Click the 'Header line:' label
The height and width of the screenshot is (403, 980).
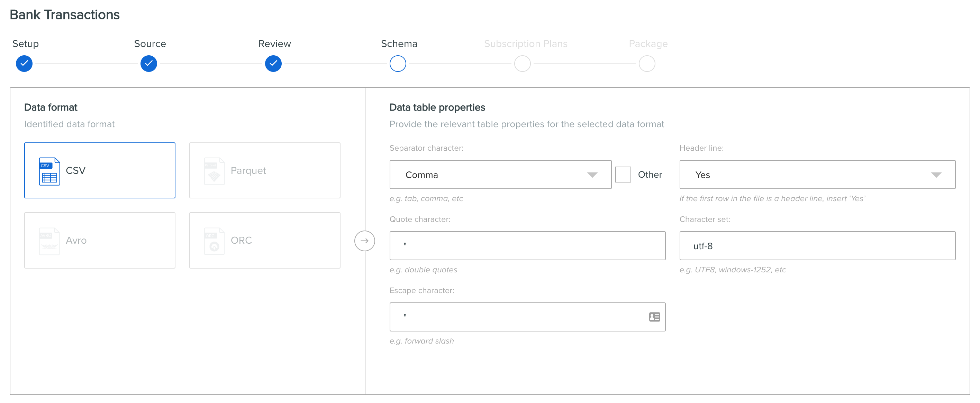[x=701, y=148]
